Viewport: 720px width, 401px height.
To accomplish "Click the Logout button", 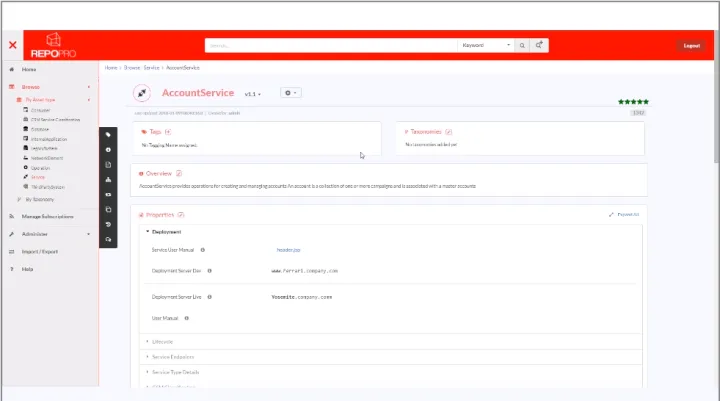I will click(691, 45).
